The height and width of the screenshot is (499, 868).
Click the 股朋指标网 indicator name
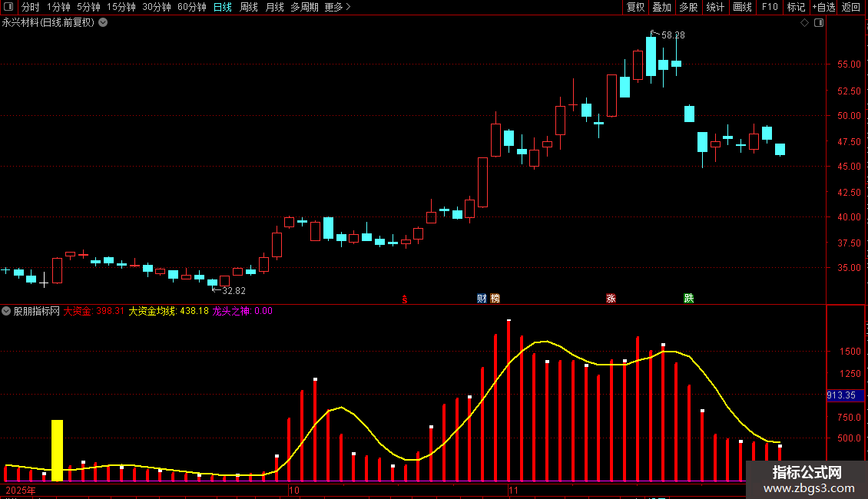[37, 311]
